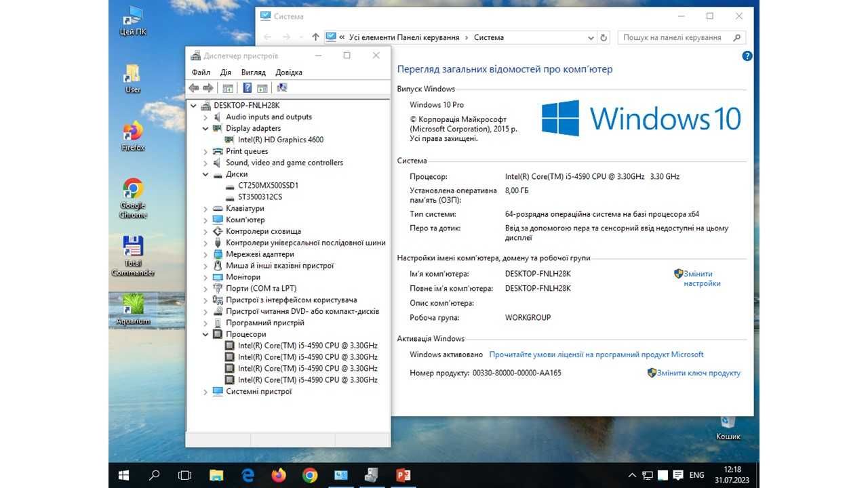The image size is (868, 488).
Task: Click ENG language indicator in tray
Action: click(x=696, y=475)
